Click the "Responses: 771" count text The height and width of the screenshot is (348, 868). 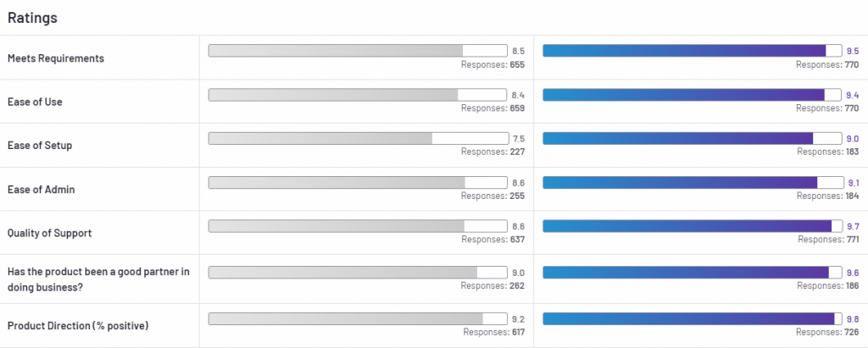click(828, 240)
